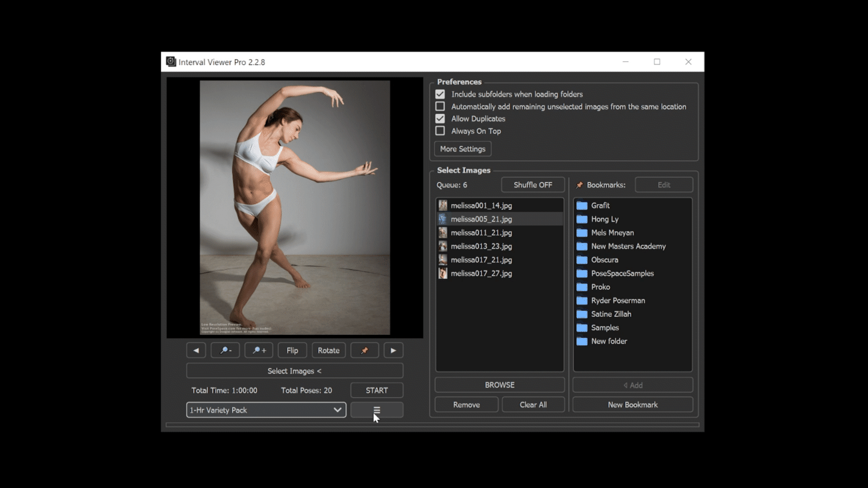
Task: Open Samples bookmark
Action: pos(632,328)
